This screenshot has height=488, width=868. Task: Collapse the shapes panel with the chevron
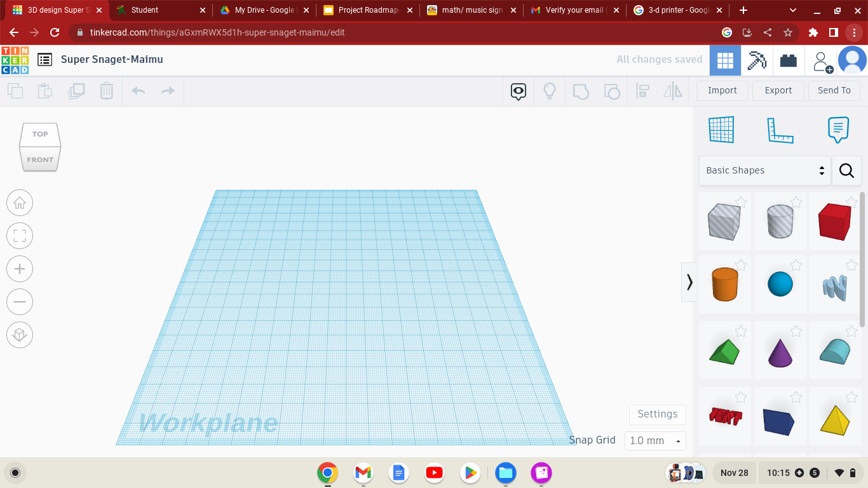690,281
